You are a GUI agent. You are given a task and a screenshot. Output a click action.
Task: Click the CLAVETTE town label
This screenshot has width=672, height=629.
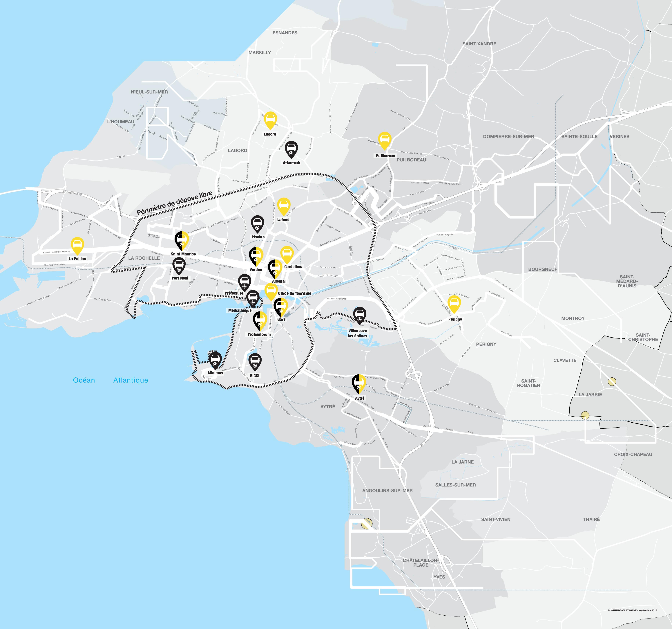(565, 361)
